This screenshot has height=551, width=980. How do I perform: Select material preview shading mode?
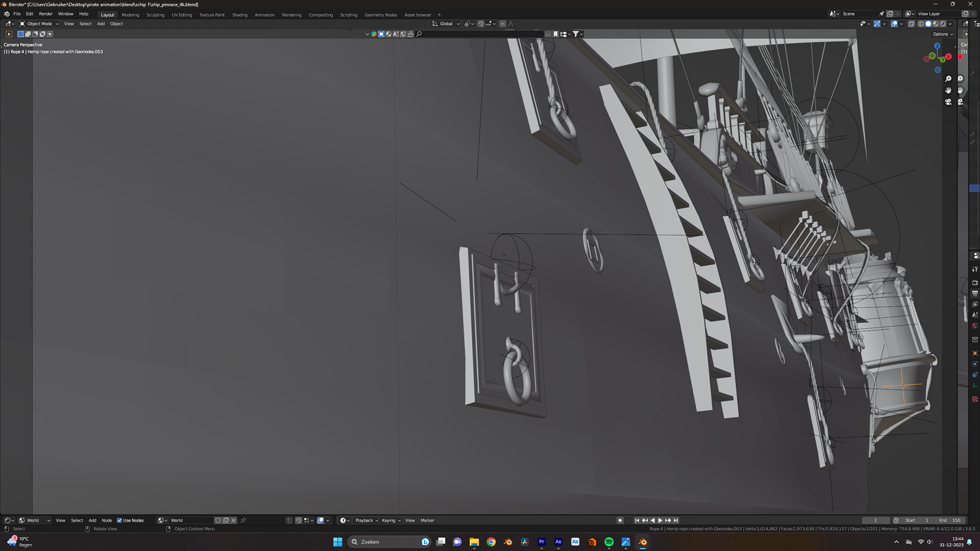click(936, 24)
